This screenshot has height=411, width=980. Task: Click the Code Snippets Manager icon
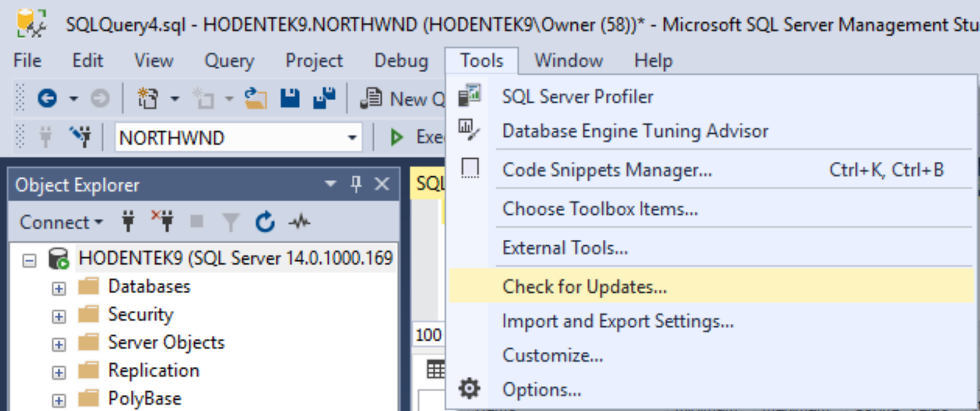(470, 168)
